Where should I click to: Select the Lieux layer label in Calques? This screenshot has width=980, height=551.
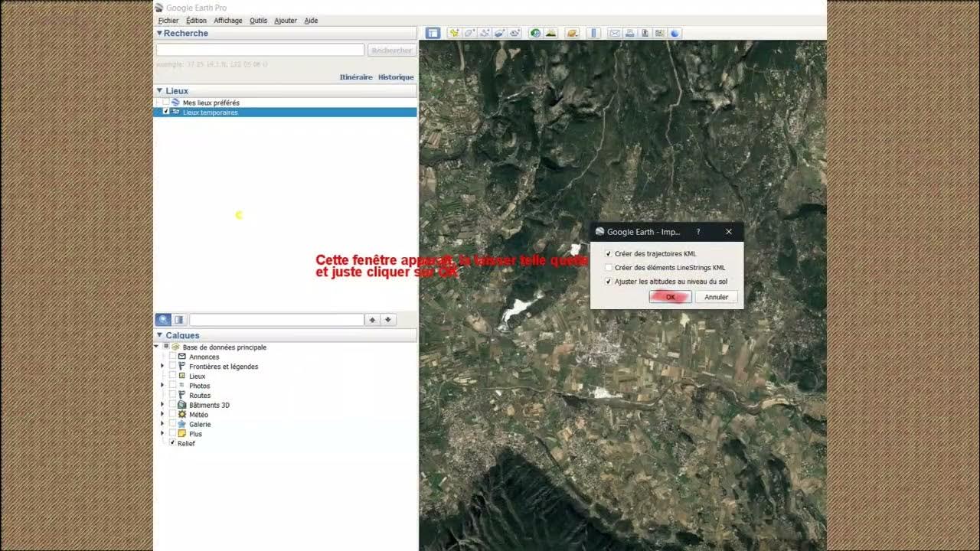[198, 377]
